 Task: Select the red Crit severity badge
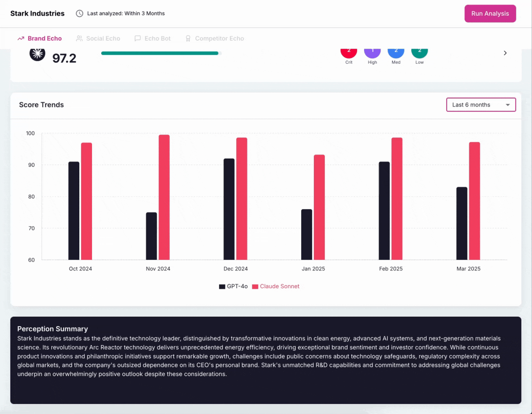click(349, 54)
